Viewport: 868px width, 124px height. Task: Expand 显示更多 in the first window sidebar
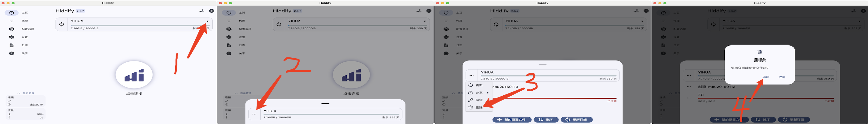coord(26,93)
